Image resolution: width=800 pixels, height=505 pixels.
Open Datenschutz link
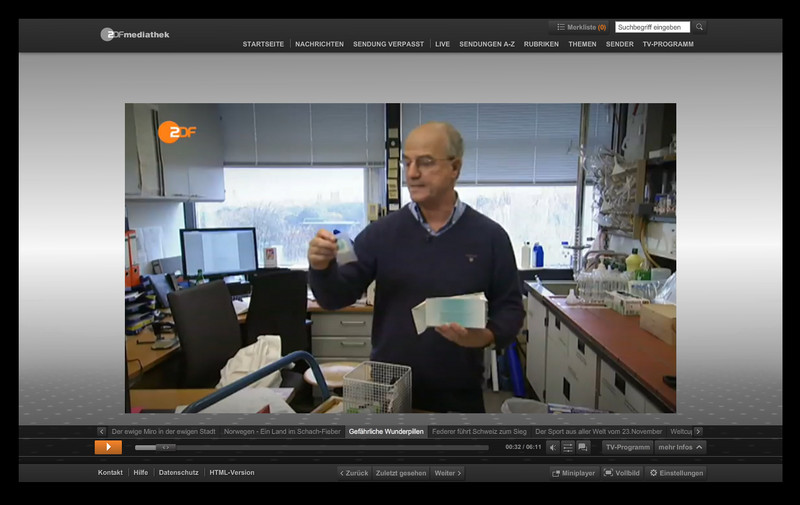(x=179, y=473)
